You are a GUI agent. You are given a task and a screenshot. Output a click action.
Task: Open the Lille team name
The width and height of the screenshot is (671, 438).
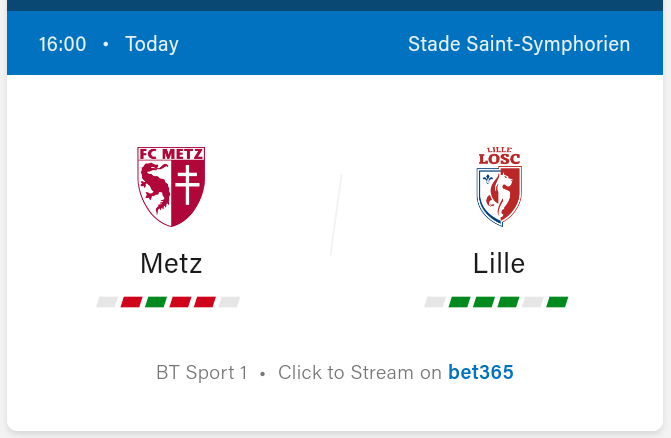click(x=499, y=263)
